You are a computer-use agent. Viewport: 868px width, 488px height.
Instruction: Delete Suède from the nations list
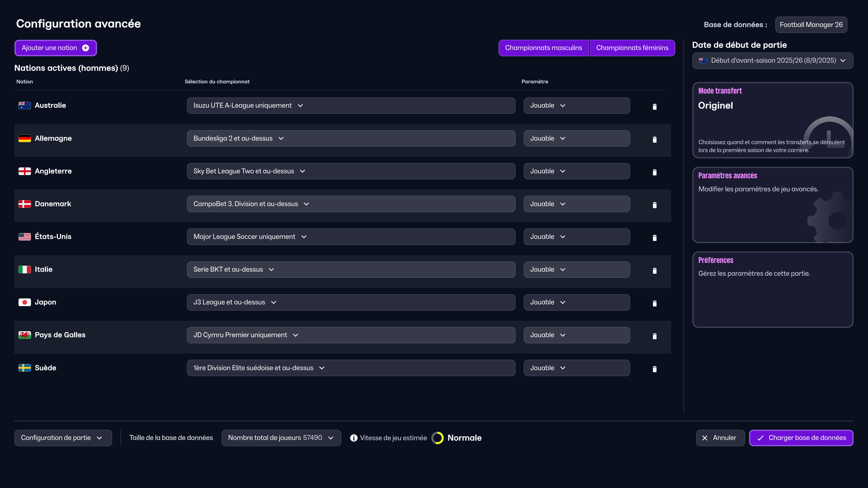[x=655, y=369]
